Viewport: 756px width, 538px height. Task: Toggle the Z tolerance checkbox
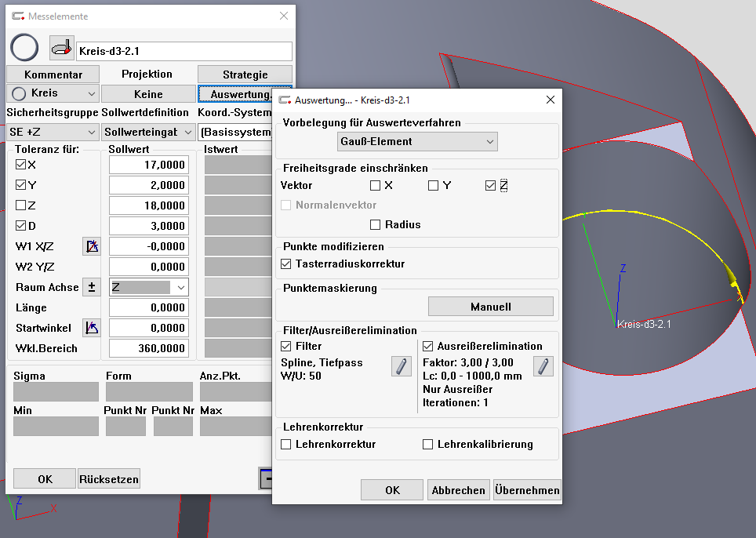tap(21, 205)
